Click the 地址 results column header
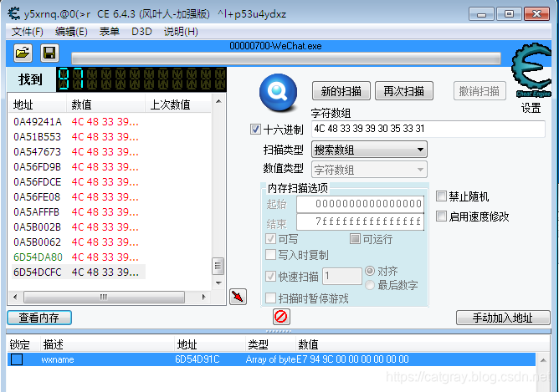The height and width of the screenshot is (392, 559). [x=38, y=104]
